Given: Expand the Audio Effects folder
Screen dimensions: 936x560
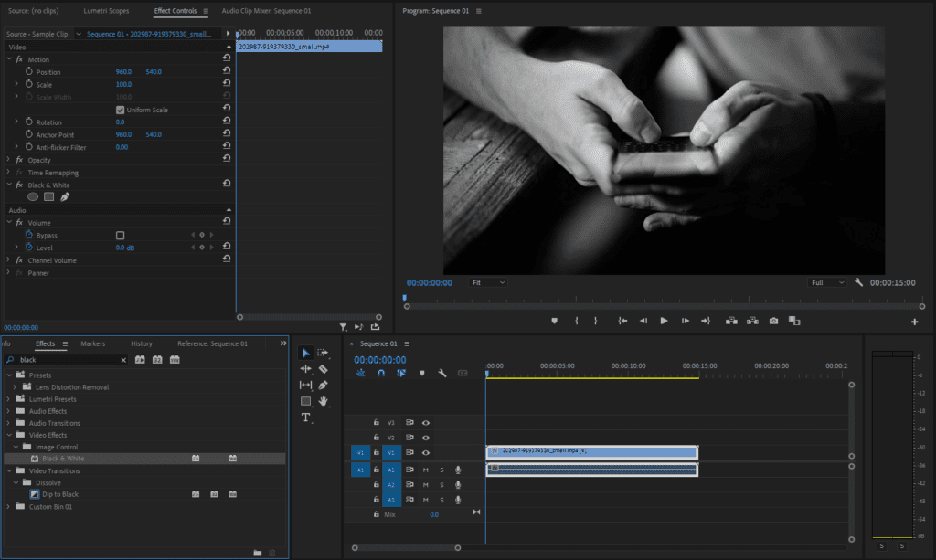Looking at the screenshot, I should click(8, 411).
